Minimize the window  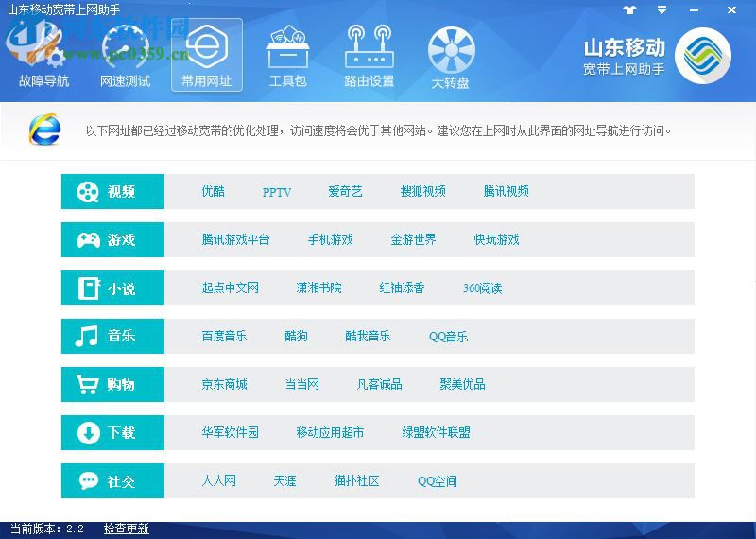click(695, 10)
